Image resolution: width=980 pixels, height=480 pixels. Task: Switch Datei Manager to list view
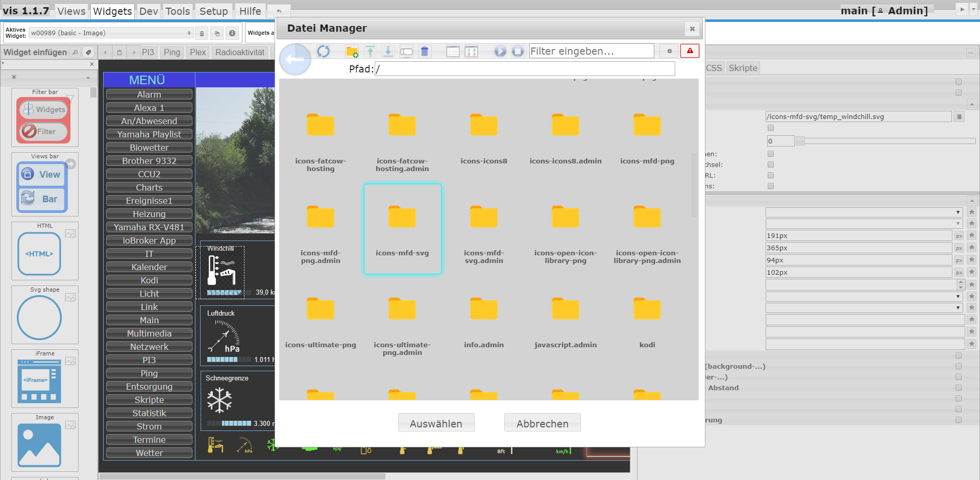[x=453, y=52]
